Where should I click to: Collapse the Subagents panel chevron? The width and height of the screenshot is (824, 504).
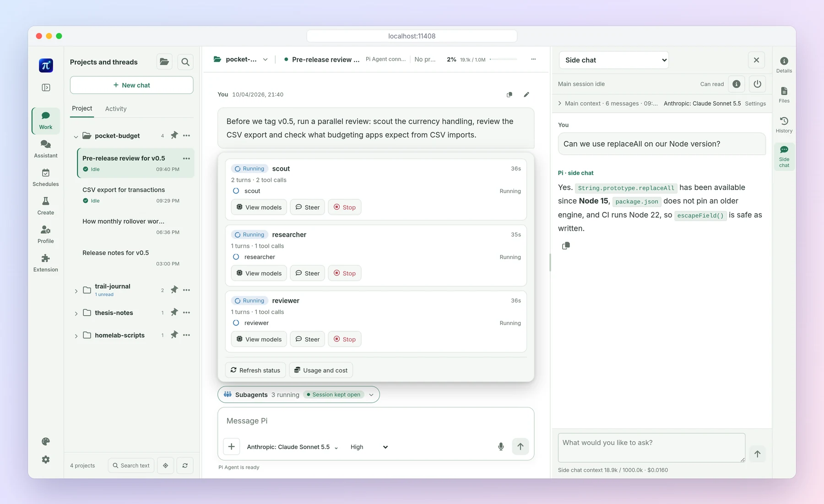tap(371, 395)
